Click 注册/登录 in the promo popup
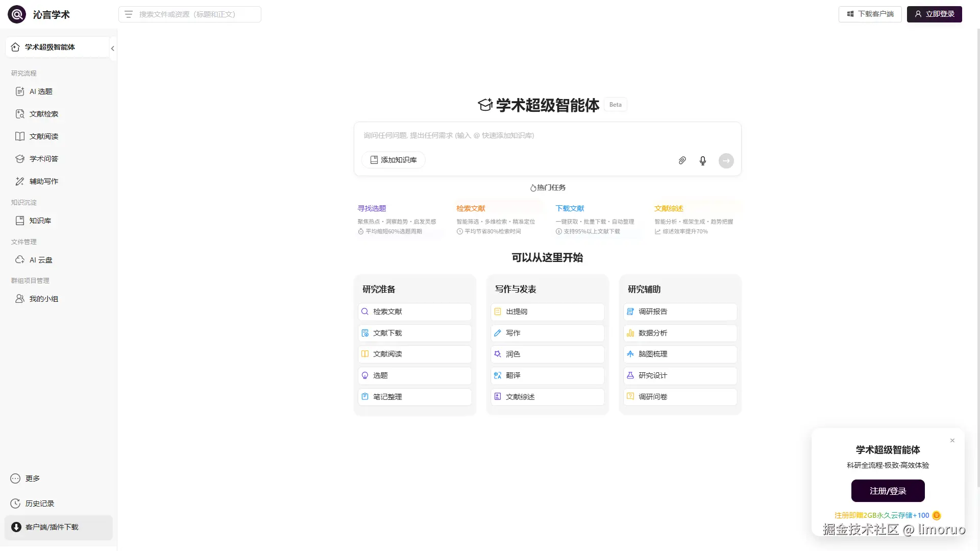 [x=887, y=491]
